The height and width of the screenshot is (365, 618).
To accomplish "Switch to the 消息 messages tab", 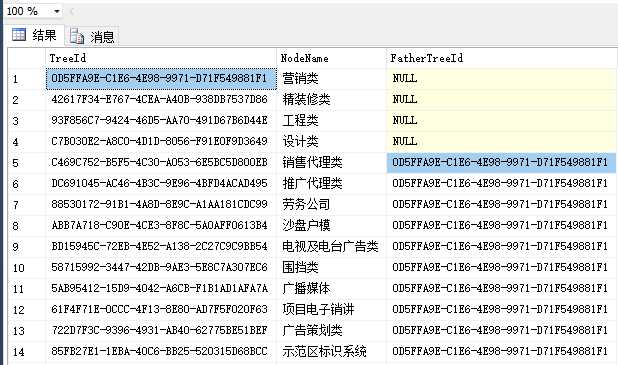I will click(x=92, y=37).
